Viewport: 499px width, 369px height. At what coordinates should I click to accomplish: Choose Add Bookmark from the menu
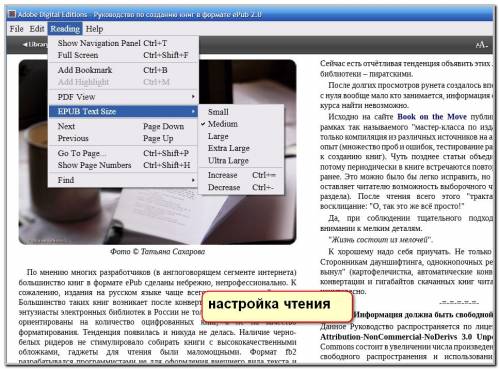[x=124, y=70]
